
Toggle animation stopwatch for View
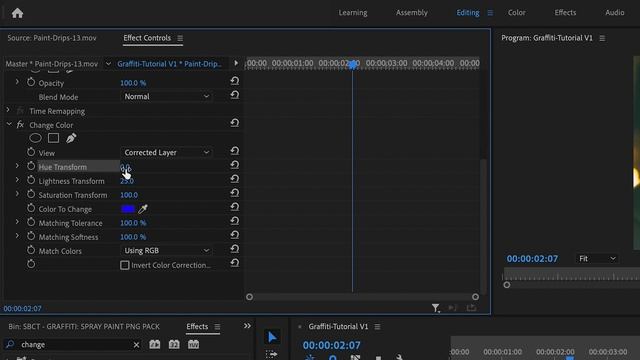[31, 152]
